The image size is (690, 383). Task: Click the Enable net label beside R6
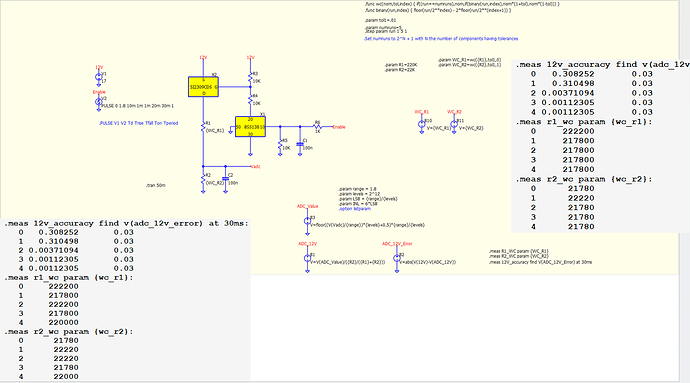click(x=339, y=127)
